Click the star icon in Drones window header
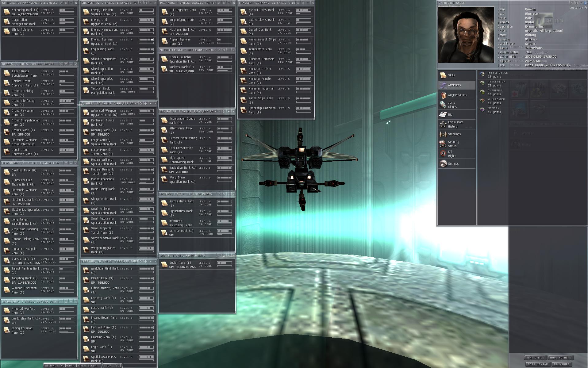This screenshot has height=368, width=588. click(x=61, y=64)
